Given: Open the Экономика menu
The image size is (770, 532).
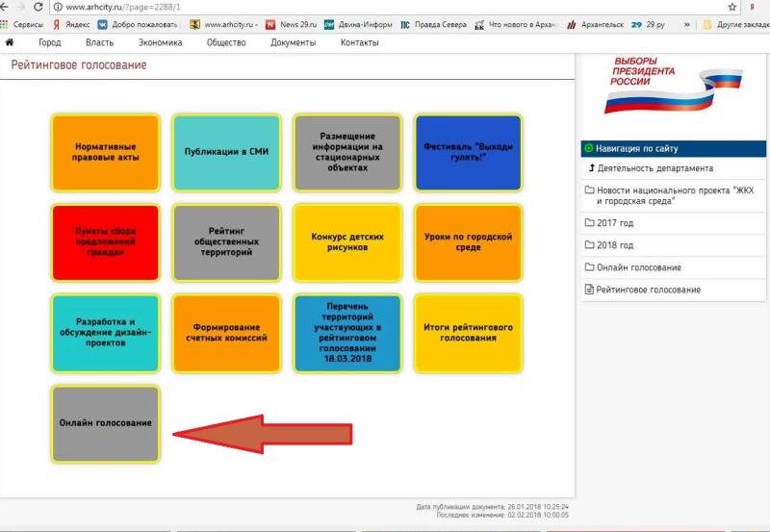Looking at the screenshot, I should [x=160, y=43].
